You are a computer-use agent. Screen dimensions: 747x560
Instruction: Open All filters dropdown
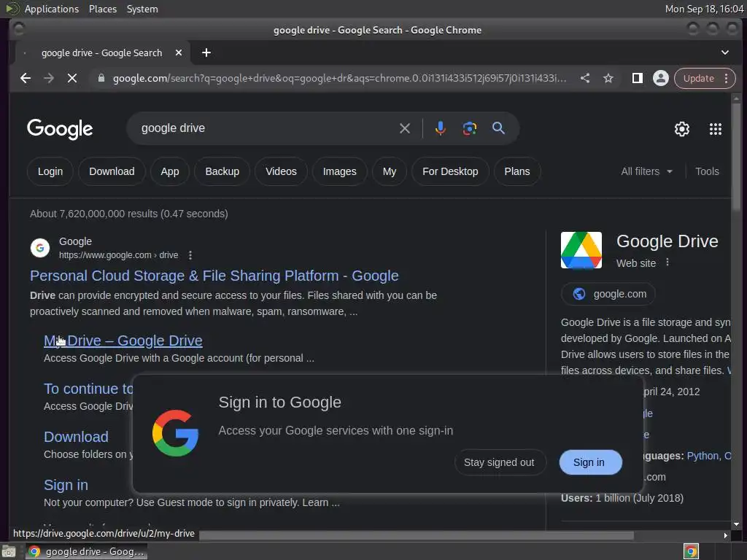tap(646, 171)
